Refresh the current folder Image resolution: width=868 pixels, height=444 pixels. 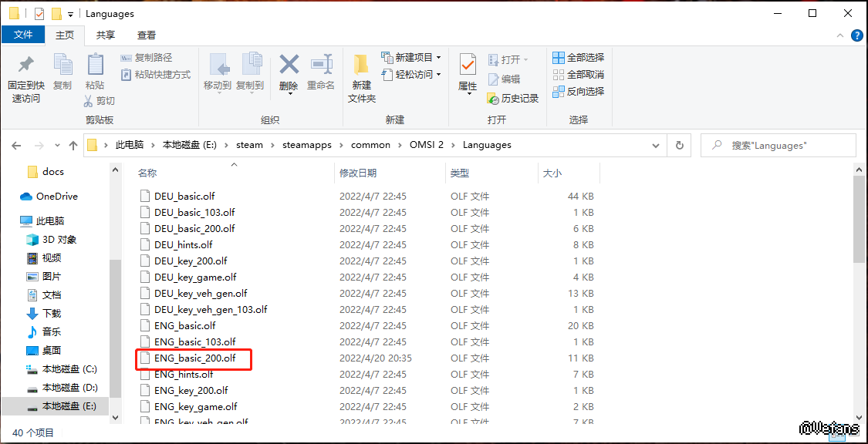(x=679, y=146)
